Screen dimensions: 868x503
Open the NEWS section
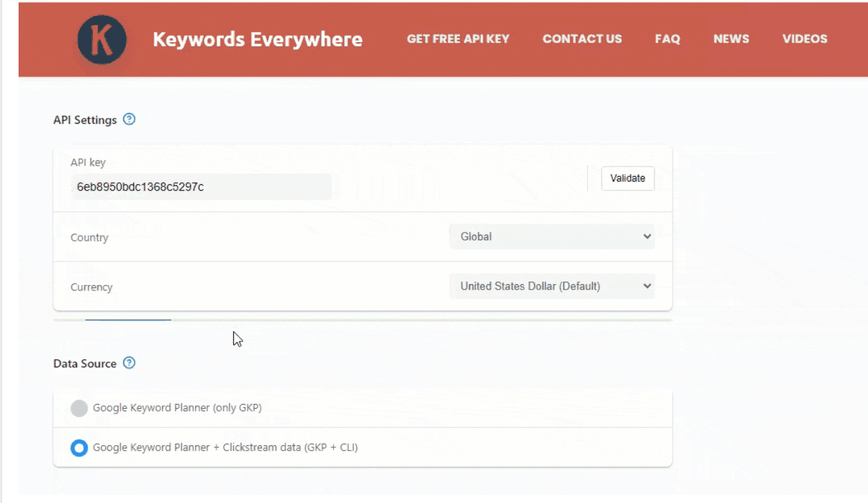[730, 39]
